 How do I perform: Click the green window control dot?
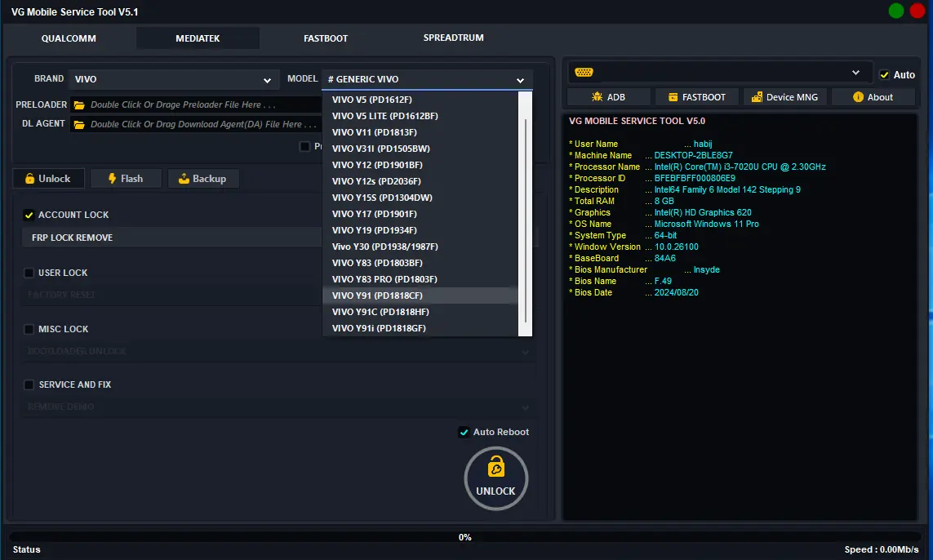896,11
